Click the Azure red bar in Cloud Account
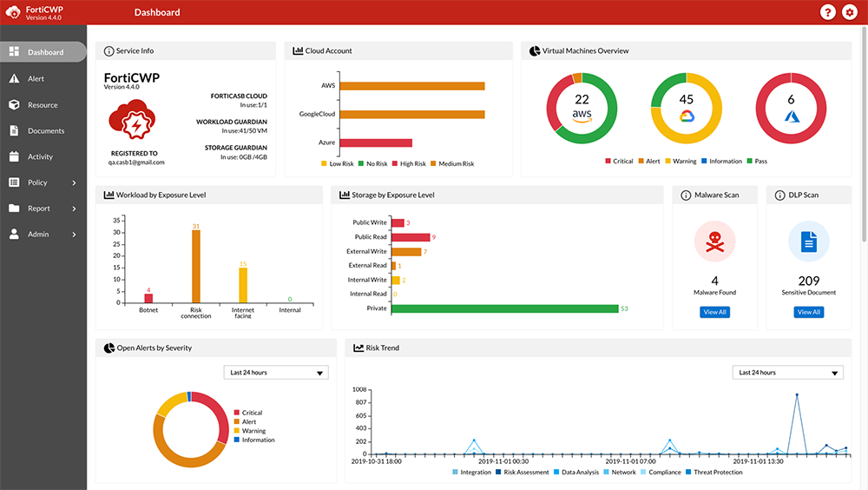Image resolution: width=868 pixels, height=490 pixels. click(x=376, y=143)
